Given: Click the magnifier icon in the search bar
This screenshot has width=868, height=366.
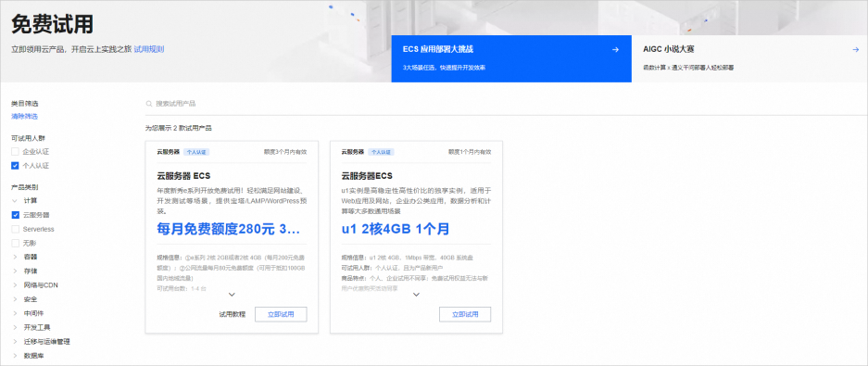Looking at the screenshot, I should pyautogui.click(x=148, y=104).
